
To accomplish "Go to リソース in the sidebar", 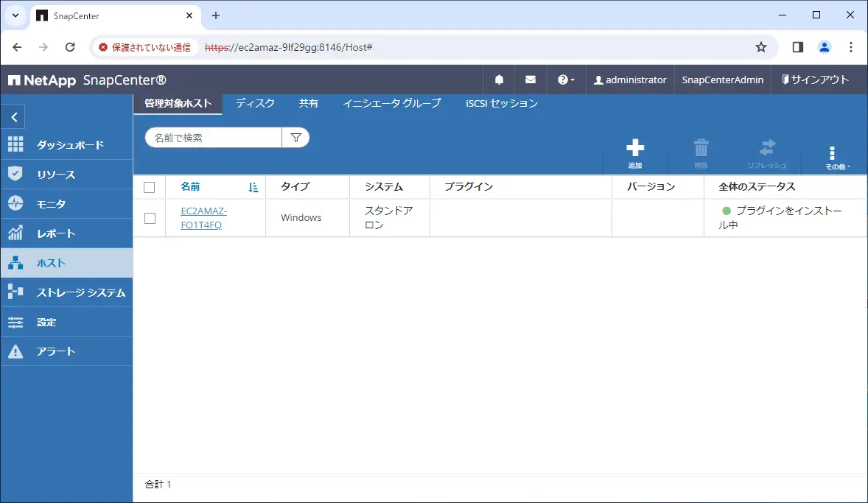I will click(66, 175).
